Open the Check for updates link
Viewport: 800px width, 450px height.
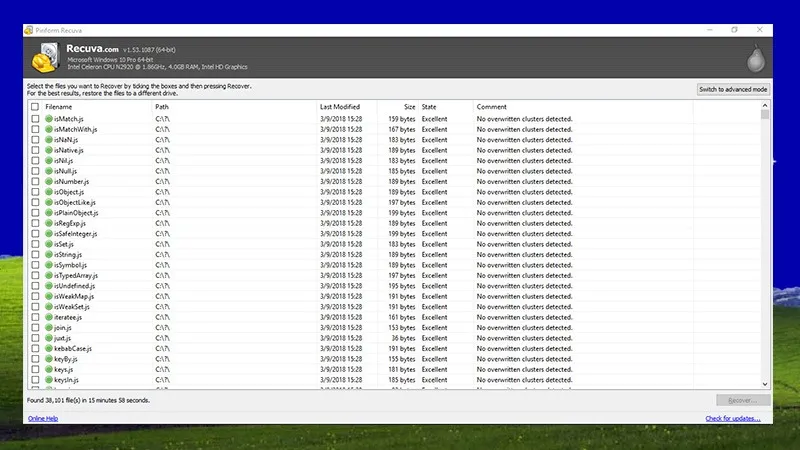click(733, 418)
